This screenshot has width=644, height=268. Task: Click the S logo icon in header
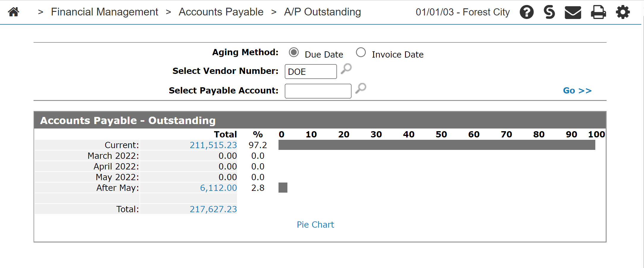pyautogui.click(x=549, y=12)
